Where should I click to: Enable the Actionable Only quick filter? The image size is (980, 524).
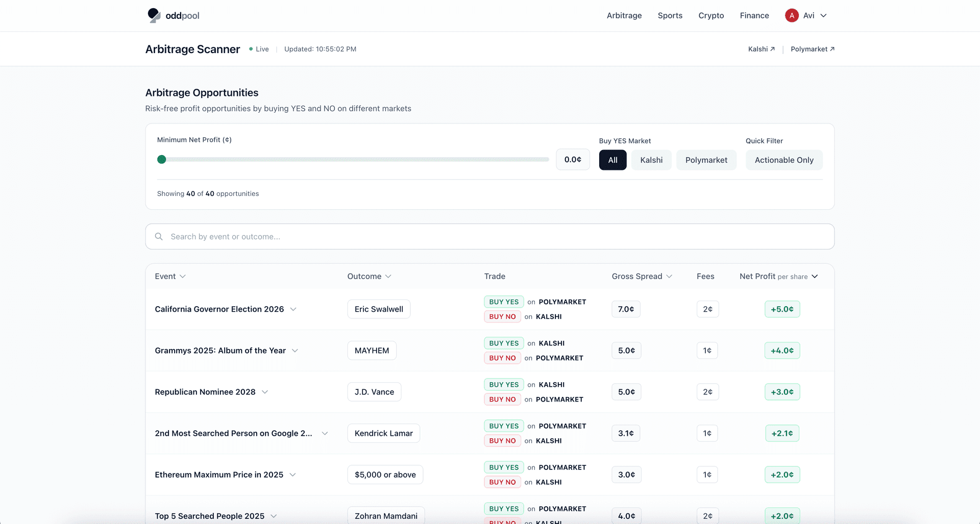(x=783, y=160)
